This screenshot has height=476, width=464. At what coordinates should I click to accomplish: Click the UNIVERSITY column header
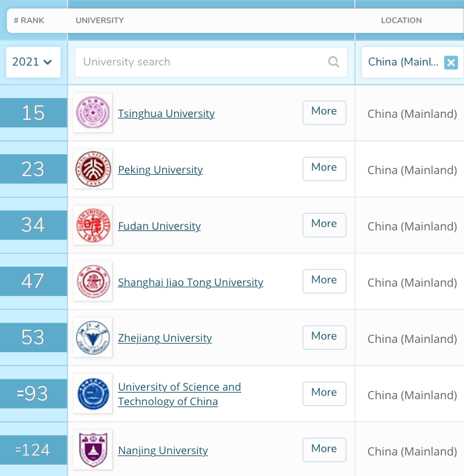pos(100,21)
